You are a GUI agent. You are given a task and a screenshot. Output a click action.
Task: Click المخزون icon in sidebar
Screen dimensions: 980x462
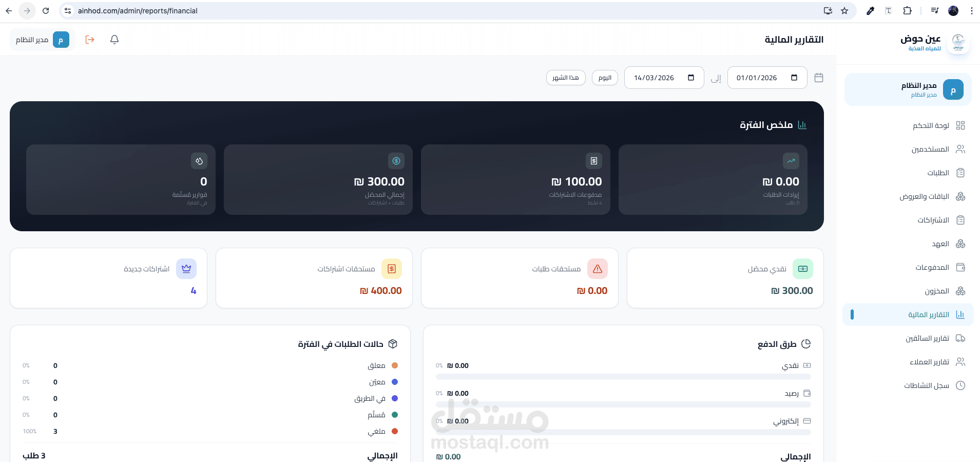click(x=960, y=291)
